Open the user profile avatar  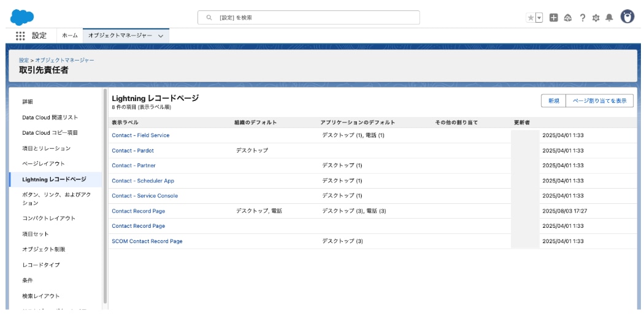[627, 17]
